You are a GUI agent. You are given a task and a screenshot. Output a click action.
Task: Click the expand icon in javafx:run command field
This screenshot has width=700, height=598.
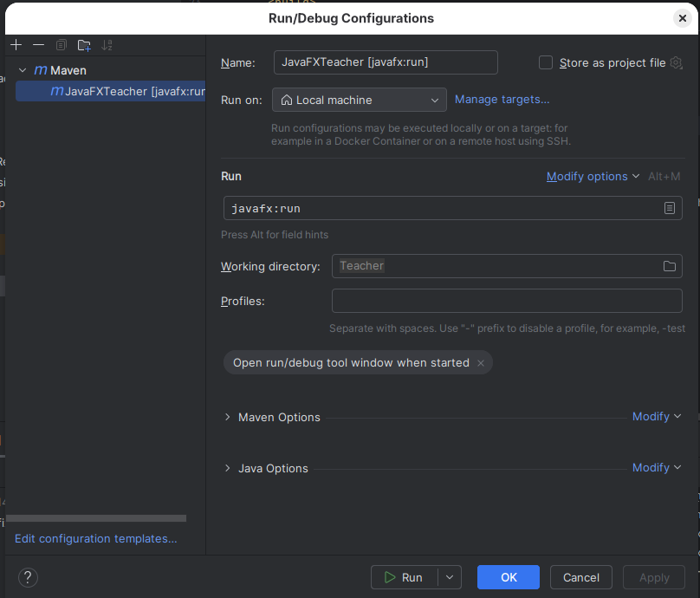(x=670, y=208)
